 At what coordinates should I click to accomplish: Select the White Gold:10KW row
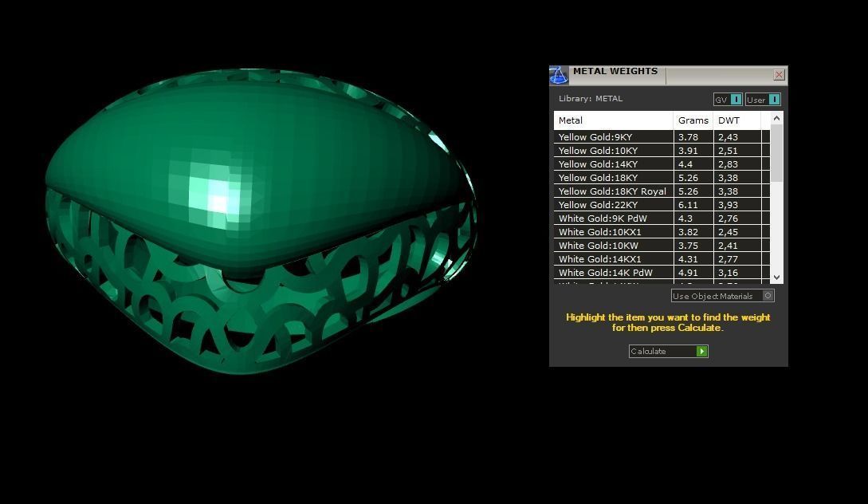[x=662, y=246]
